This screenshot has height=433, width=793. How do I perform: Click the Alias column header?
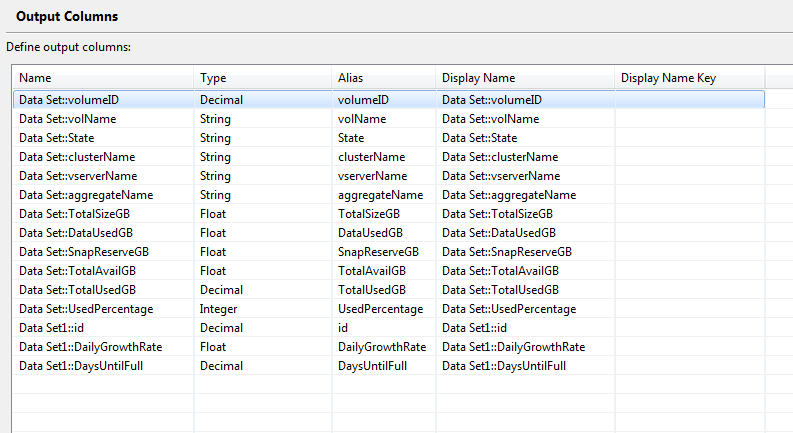384,78
